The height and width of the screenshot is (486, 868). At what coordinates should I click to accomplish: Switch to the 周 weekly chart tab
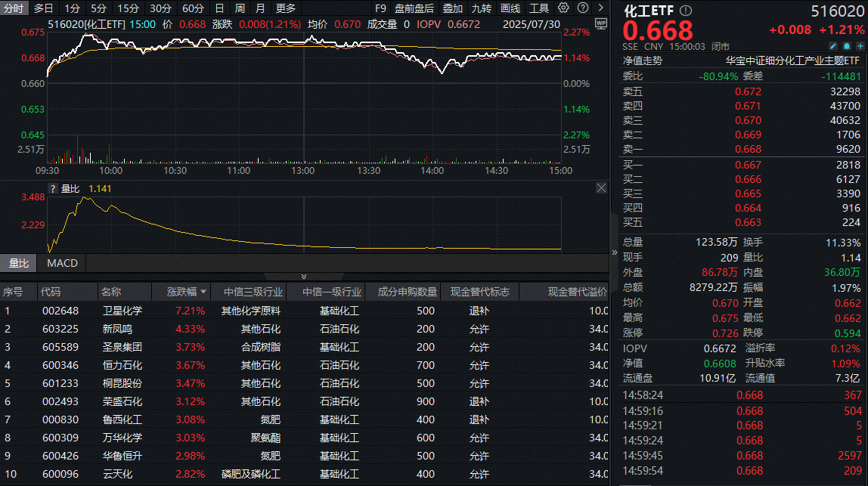pyautogui.click(x=240, y=8)
